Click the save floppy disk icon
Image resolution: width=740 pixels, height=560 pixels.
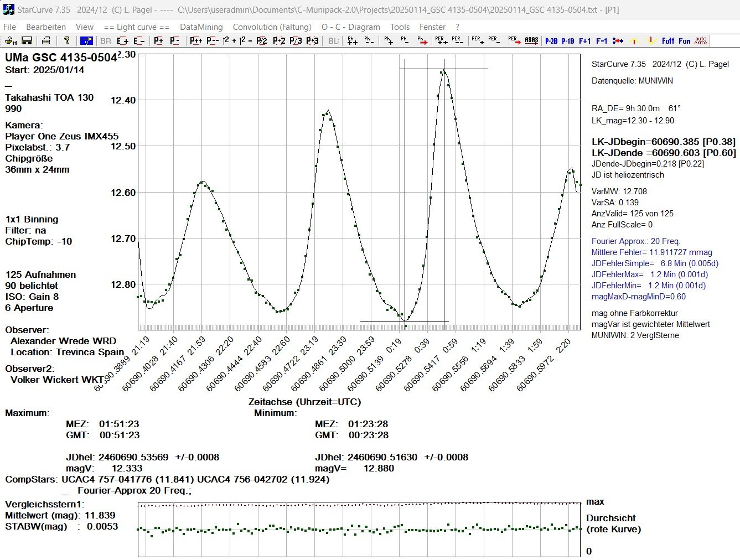(x=27, y=40)
